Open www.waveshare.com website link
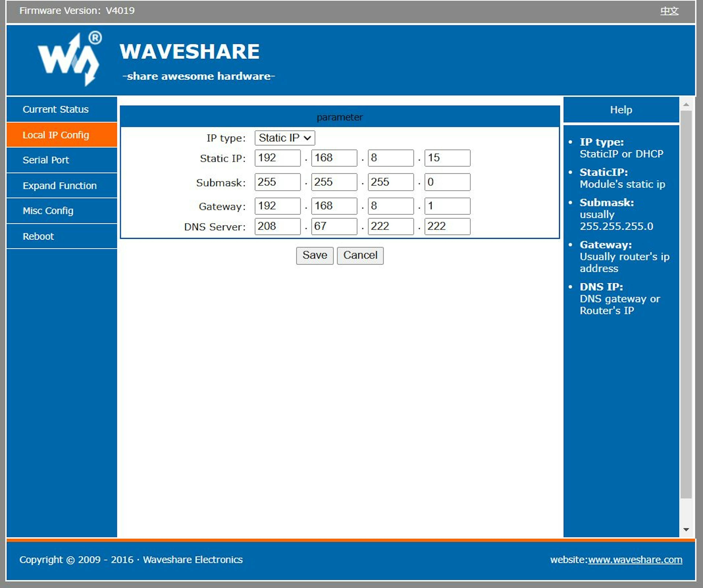Image resolution: width=703 pixels, height=588 pixels. pos(635,560)
